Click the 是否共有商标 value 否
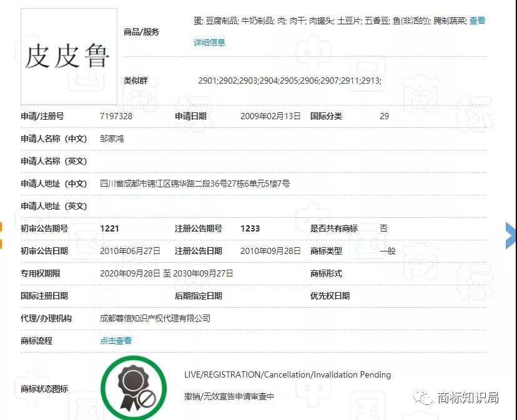 coord(383,228)
